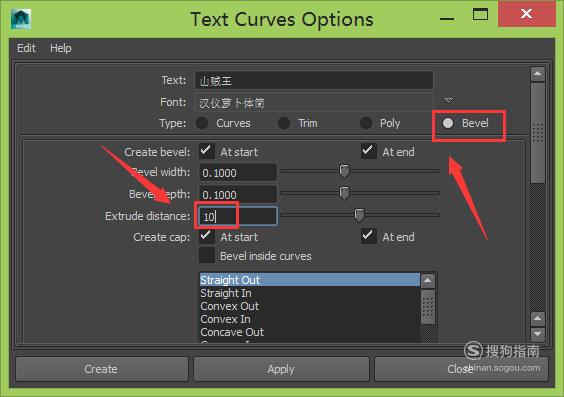Open the Help menu
This screenshot has width=564, height=397.
(60, 48)
